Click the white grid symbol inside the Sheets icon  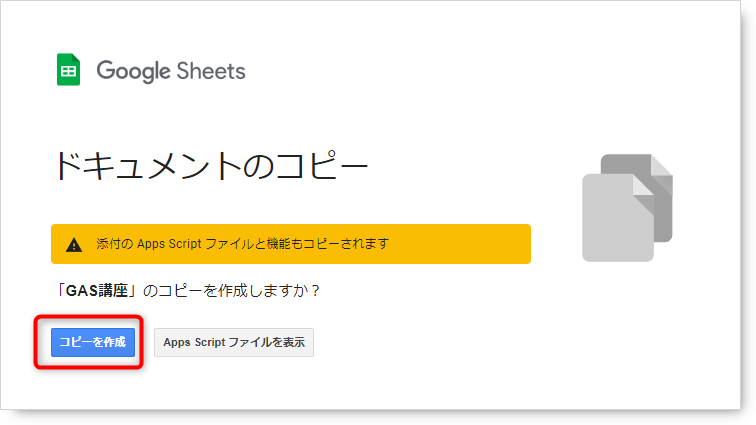click(68, 71)
